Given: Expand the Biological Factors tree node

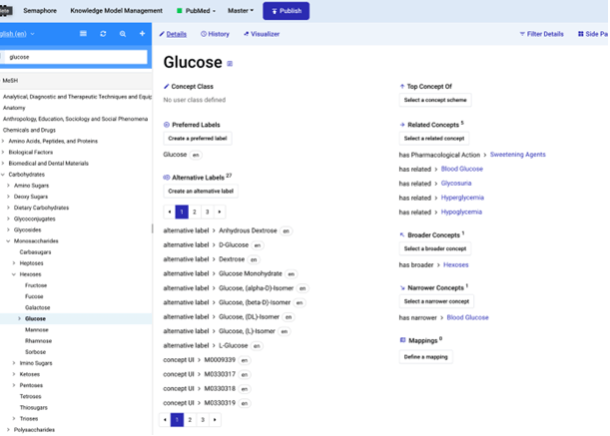Looking at the screenshot, I should tap(3, 152).
